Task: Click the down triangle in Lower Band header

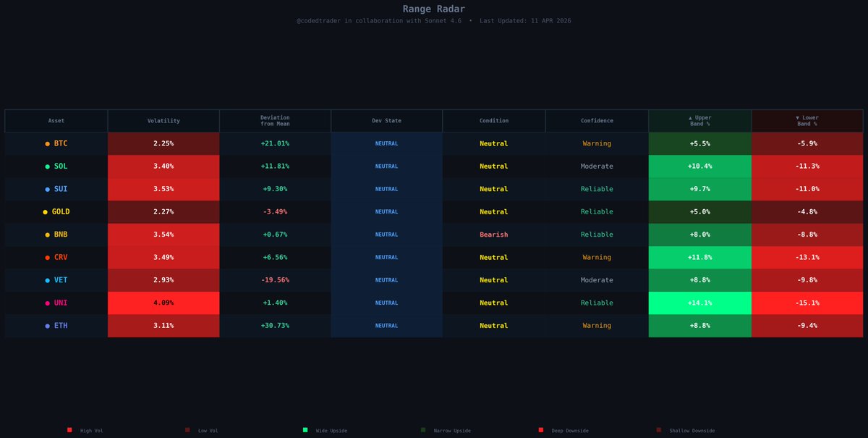Action: 798,117
